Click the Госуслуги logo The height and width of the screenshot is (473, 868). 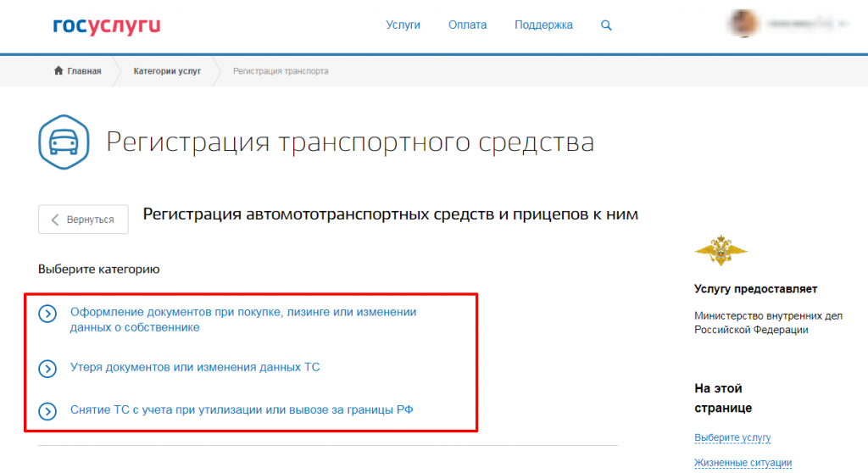pos(106,25)
